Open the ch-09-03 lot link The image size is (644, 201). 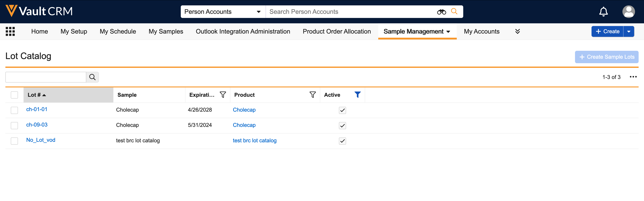click(x=37, y=125)
